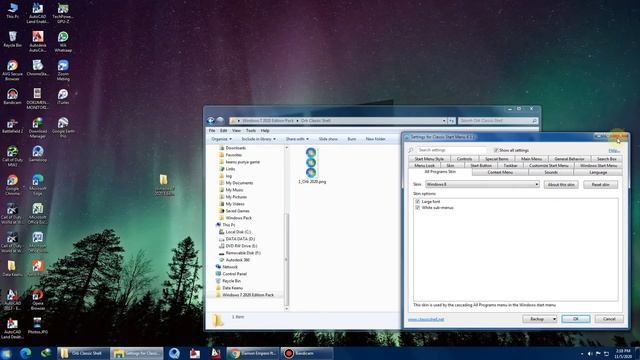Launch Opera Browser desktop shortcut
Screen dimensions: 640x360
(x=38, y=299)
